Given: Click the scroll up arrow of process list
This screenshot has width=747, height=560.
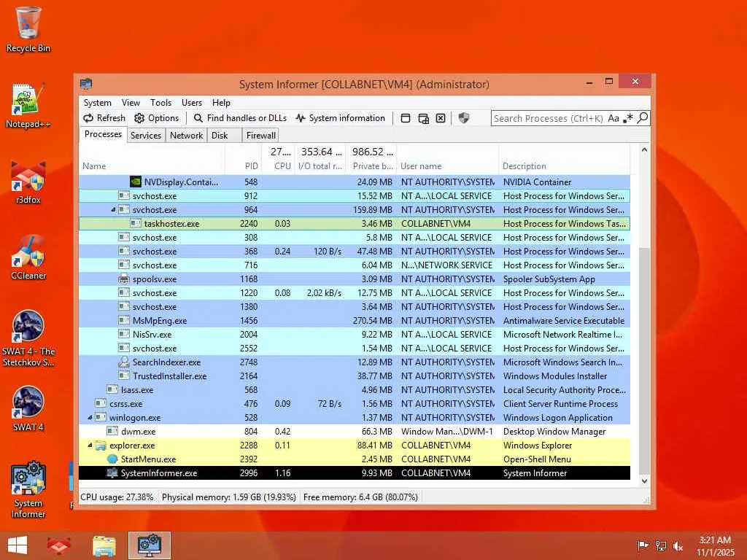Looking at the screenshot, I should click(644, 149).
